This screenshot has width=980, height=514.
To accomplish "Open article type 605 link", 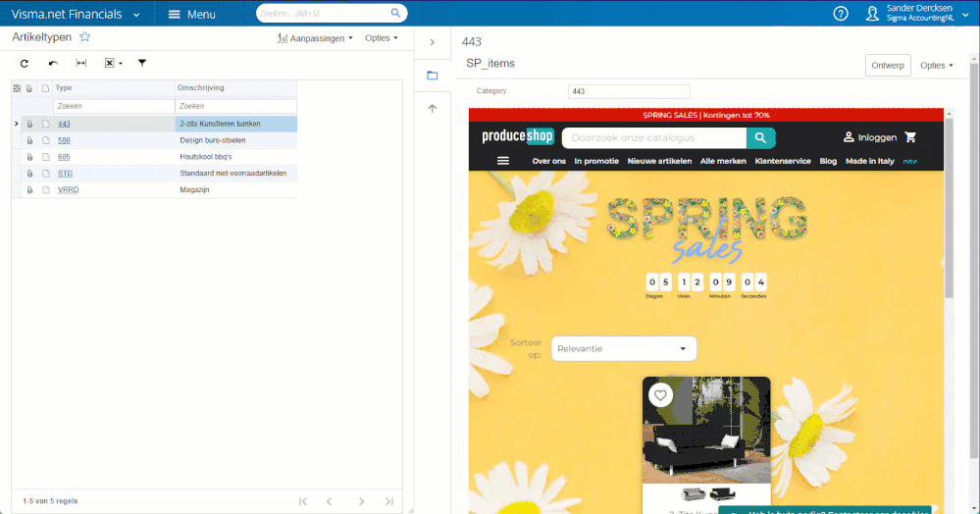I will tap(64, 157).
